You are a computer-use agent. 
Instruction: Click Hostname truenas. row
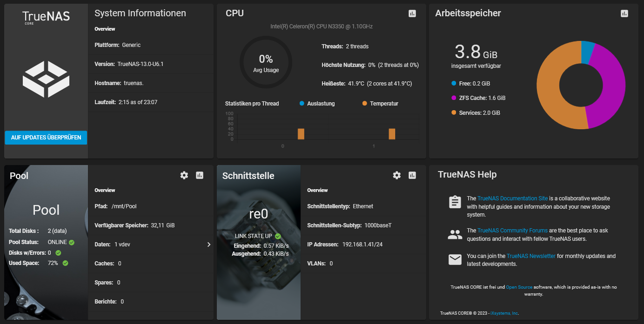coord(150,83)
